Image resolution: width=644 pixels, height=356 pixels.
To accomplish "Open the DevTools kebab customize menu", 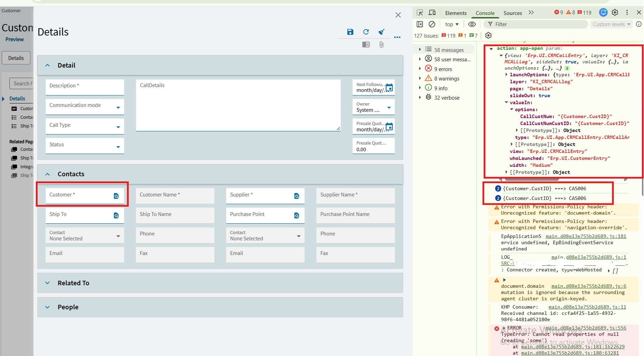I will click(x=627, y=13).
